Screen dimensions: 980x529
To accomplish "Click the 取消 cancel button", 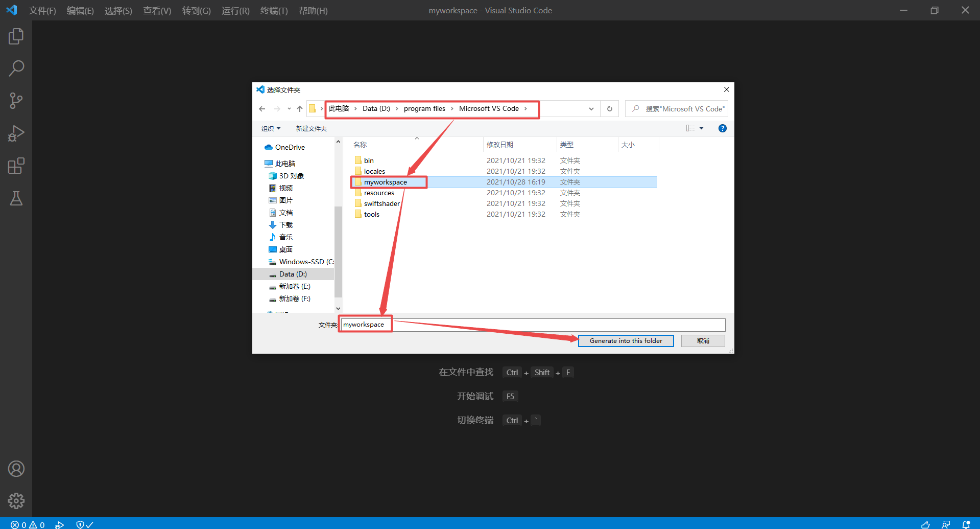I will (703, 341).
